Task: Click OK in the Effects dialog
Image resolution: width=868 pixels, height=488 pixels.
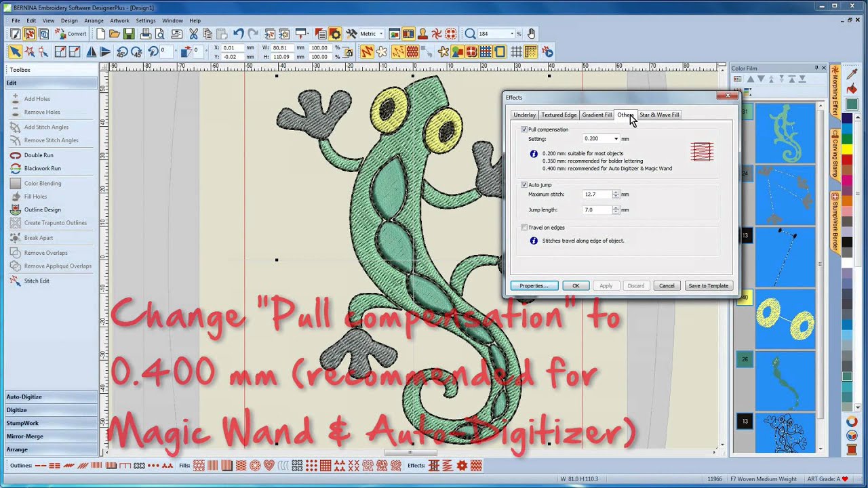Action: click(x=576, y=286)
